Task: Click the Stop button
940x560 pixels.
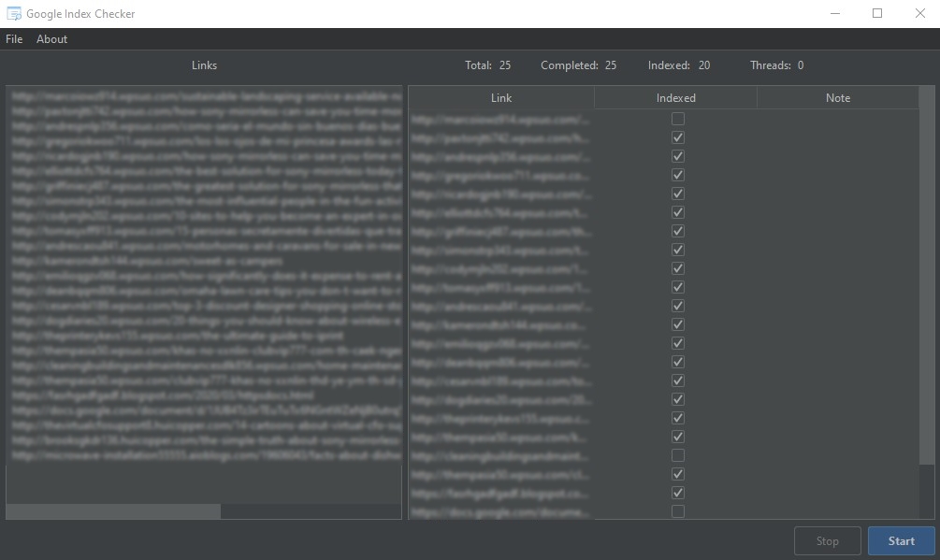Action: click(x=828, y=540)
